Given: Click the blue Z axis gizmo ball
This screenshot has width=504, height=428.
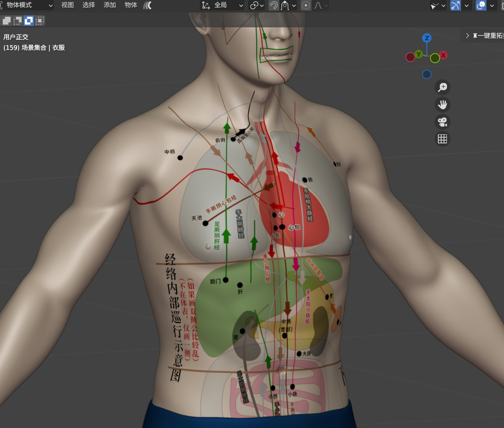Looking at the screenshot, I should [x=426, y=38].
